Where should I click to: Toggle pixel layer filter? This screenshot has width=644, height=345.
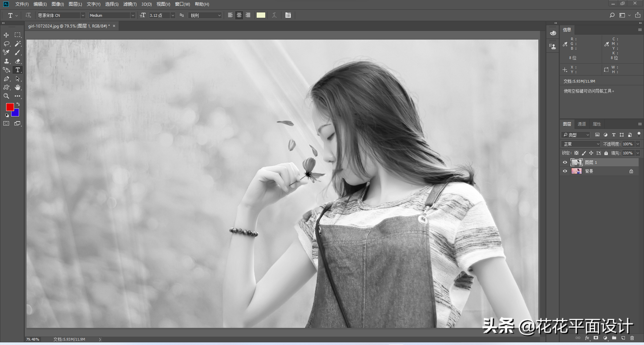597,135
